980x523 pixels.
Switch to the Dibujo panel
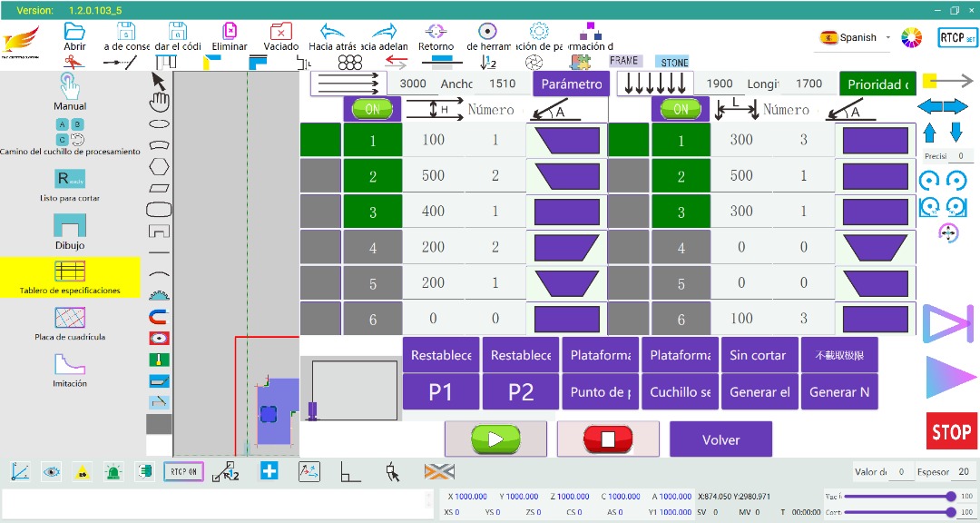click(x=70, y=231)
